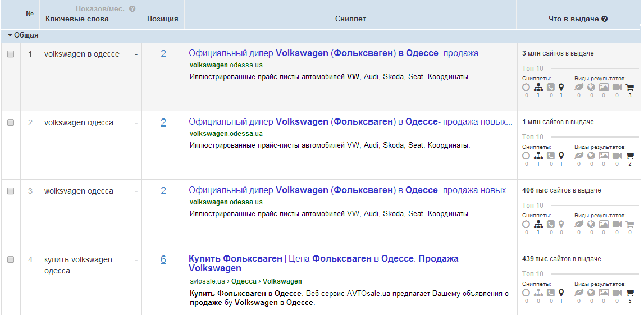Click the help icon next to 'Показов/мес.'

133,8
